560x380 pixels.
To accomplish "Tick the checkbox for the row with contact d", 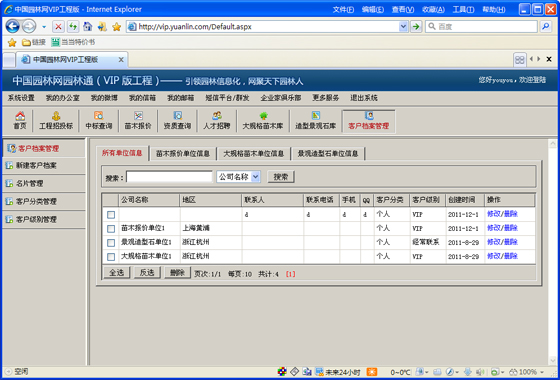I will tap(111, 215).
